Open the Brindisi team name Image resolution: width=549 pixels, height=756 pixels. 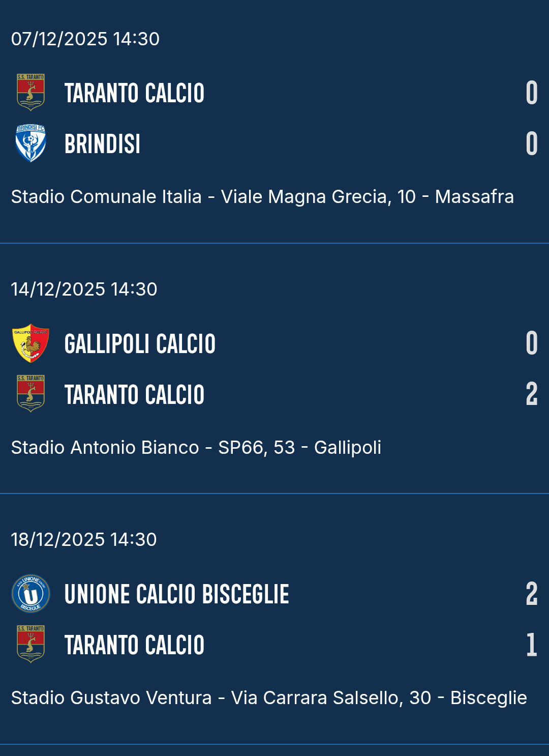102,144
